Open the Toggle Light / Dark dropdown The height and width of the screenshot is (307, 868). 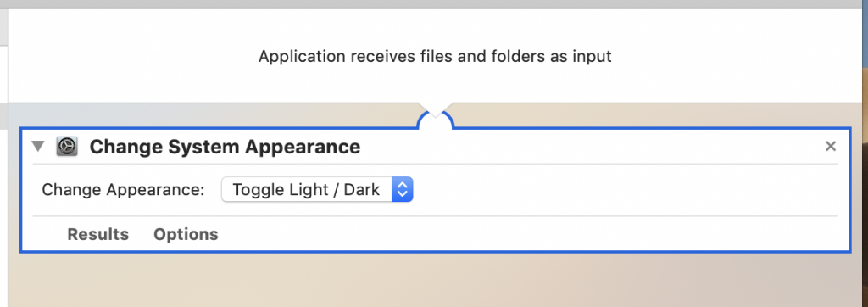coord(317,190)
